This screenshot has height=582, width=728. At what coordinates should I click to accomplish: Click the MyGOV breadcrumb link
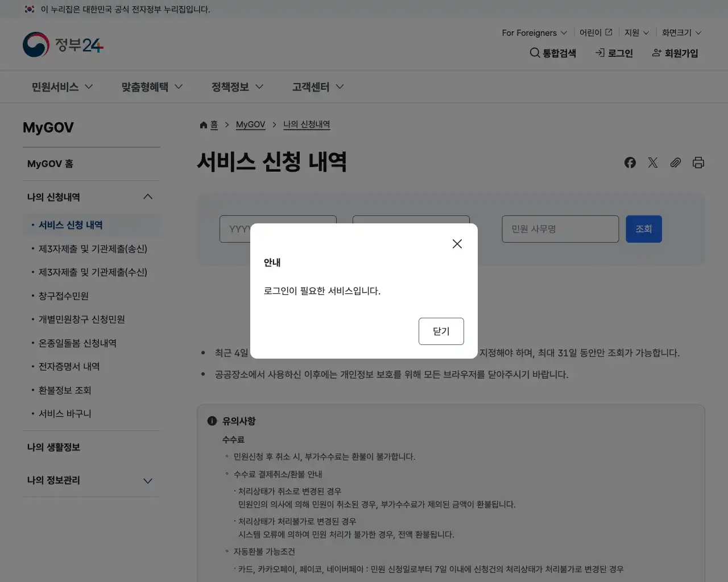[x=250, y=124]
